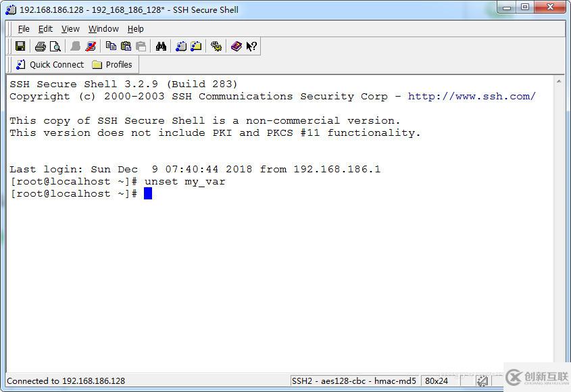Click the terminal scrollbar up arrow
Image resolution: width=571 pixels, height=392 pixels.
click(x=559, y=82)
